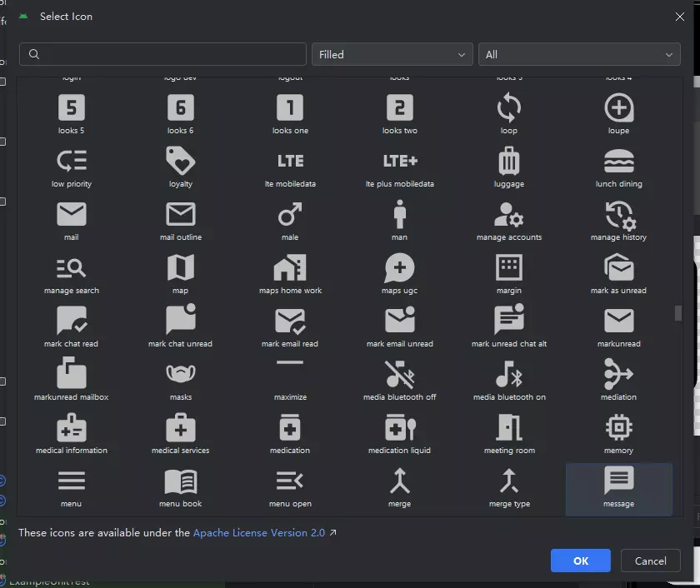Select the message icon
700x588 pixels.
pos(618,481)
